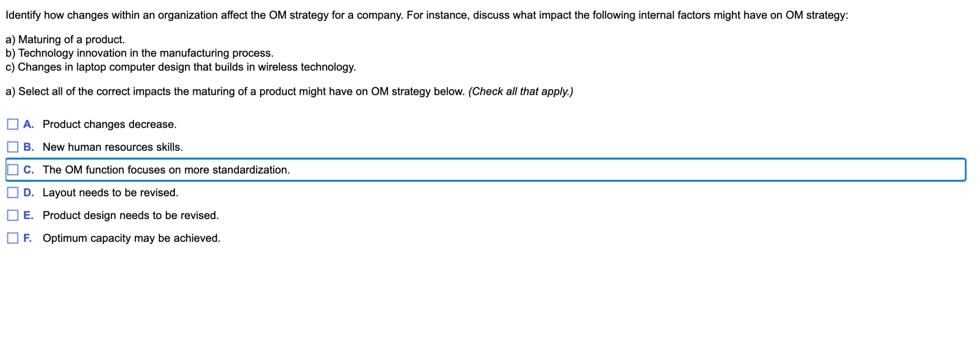Image resolution: width=980 pixels, height=358 pixels.
Task: Click the text 'Optimum capacity may be achieved'
Action: pos(132,238)
